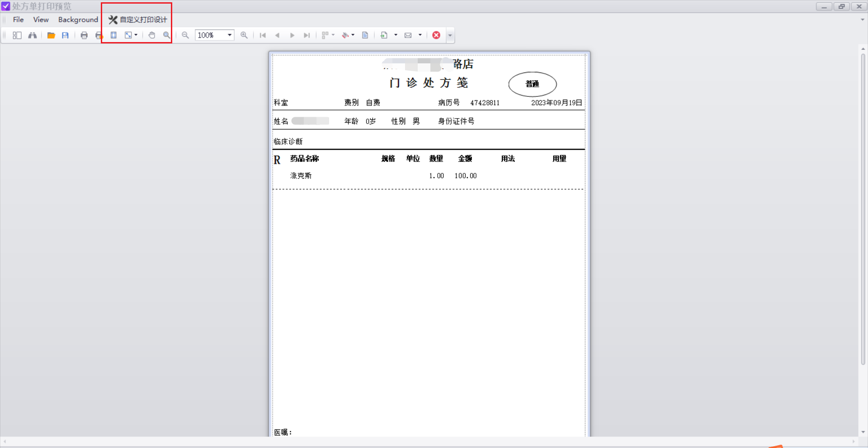Click the zoom in icon

pos(244,35)
